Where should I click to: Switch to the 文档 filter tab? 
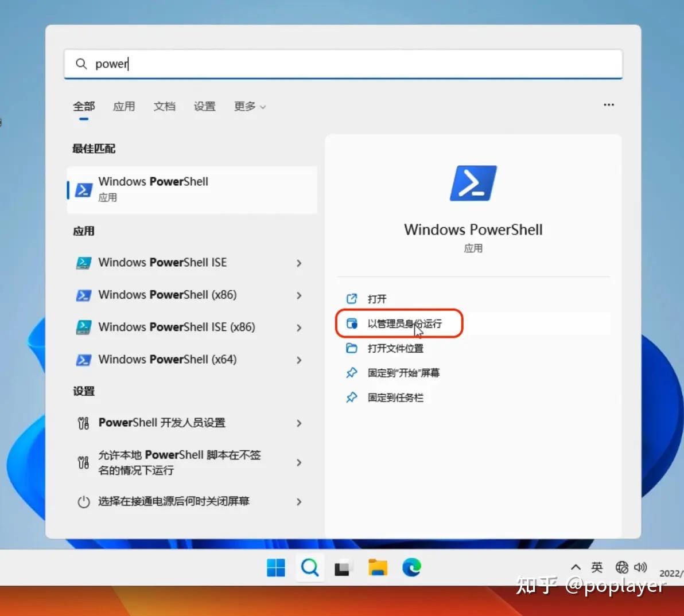[165, 106]
